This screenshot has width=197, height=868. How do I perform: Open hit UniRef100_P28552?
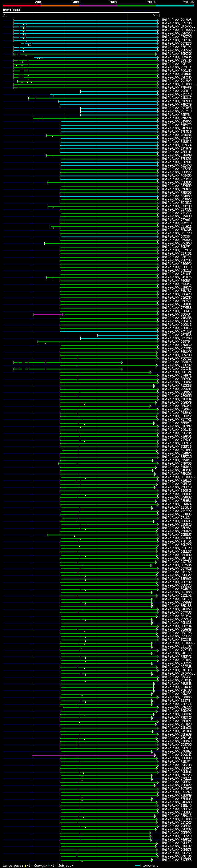tap(177, 50)
